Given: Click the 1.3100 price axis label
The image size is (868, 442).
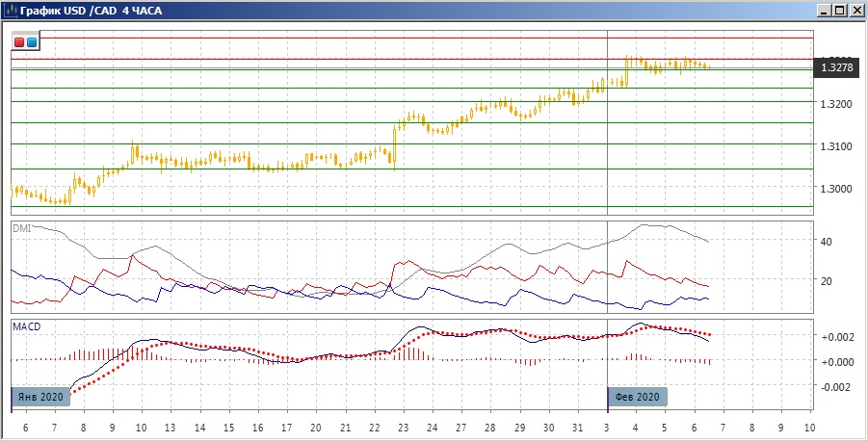Looking at the screenshot, I should (x=833, y=146).
